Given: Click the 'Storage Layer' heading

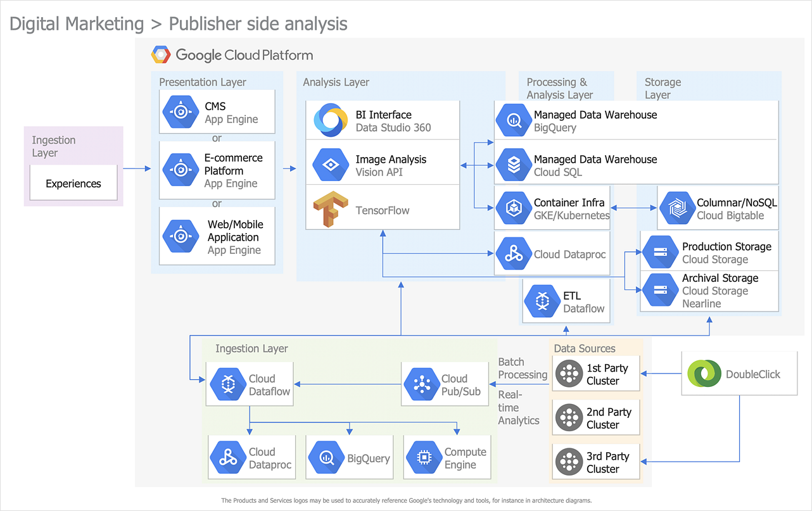Looking at the screenshot, I should click(663, 89).
